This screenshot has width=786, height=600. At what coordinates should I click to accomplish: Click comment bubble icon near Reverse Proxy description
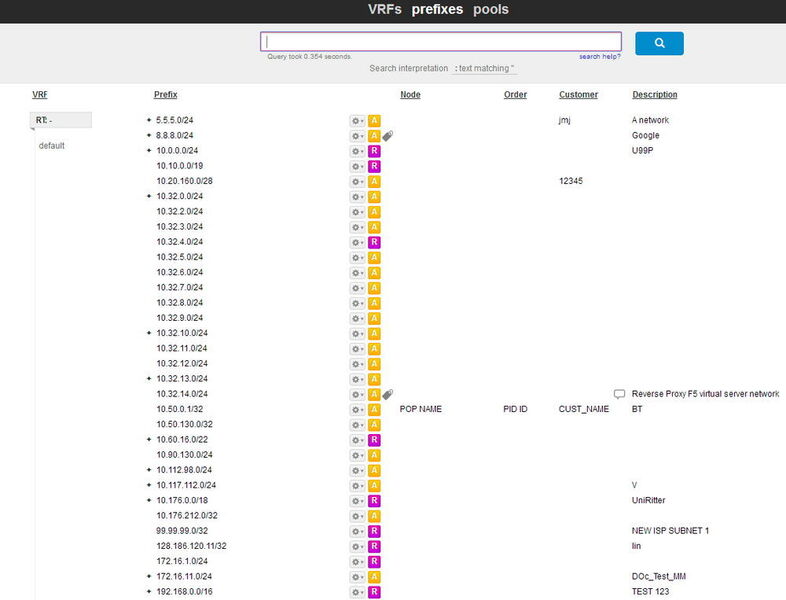620,394
